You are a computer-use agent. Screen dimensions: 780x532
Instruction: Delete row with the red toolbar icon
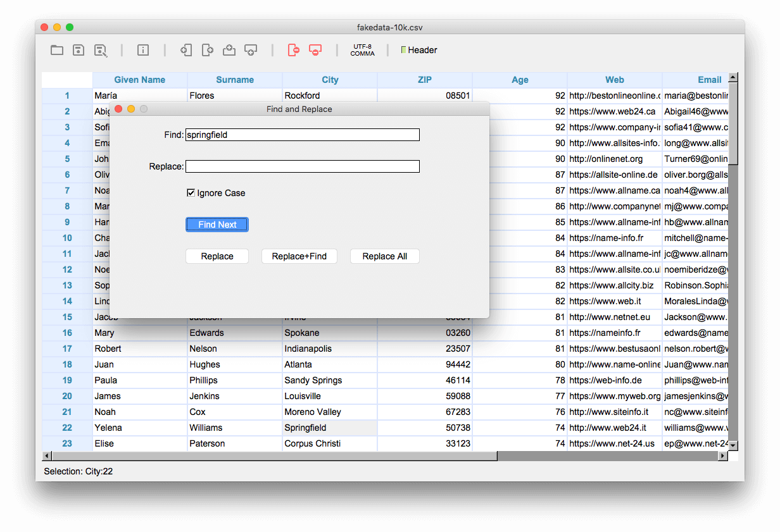(x=315, y=50)
